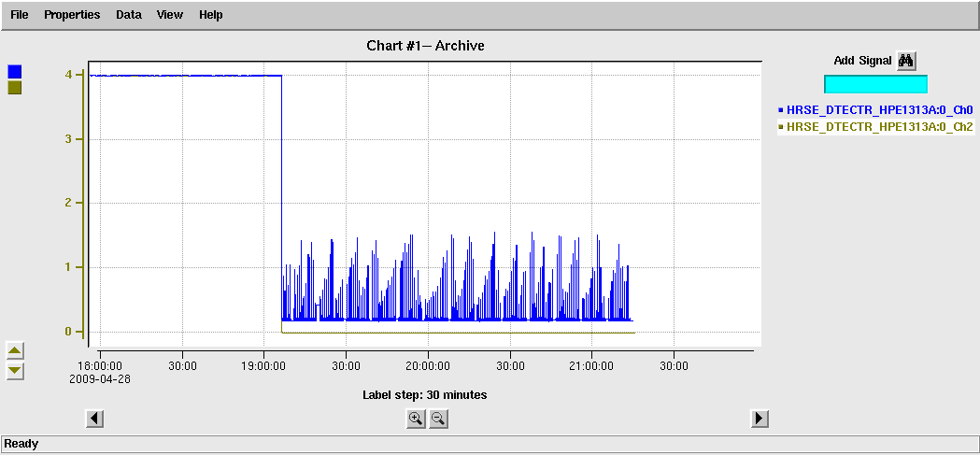Open the Data menu
This screenshot has width=980, height=455.
point(129,14)
